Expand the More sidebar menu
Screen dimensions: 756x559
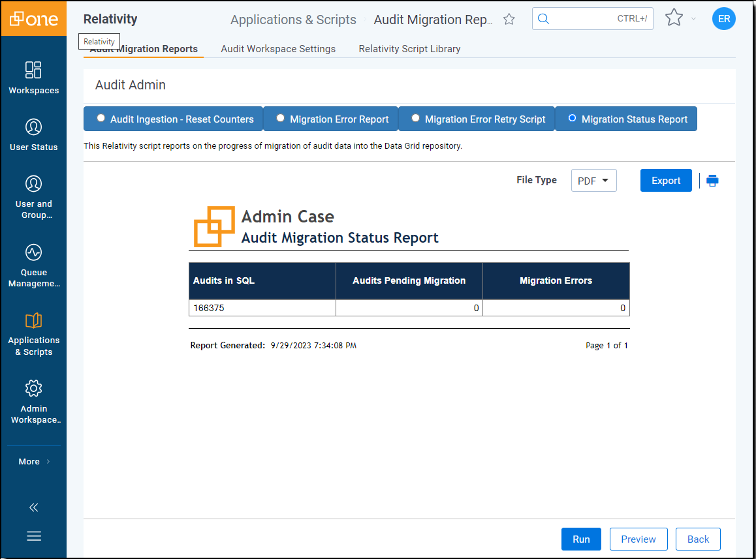(33, 461)
